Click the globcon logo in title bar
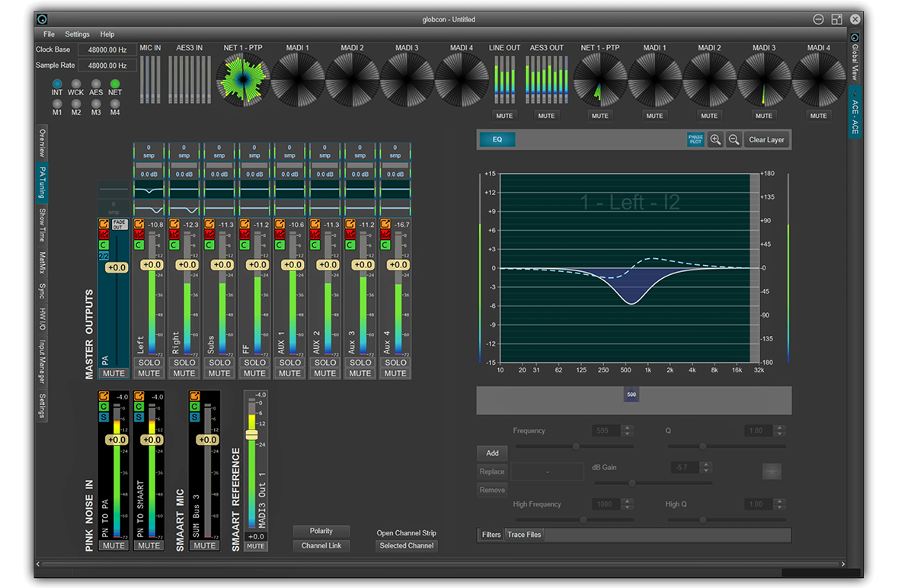914x588 pixels. coord(43,19)
